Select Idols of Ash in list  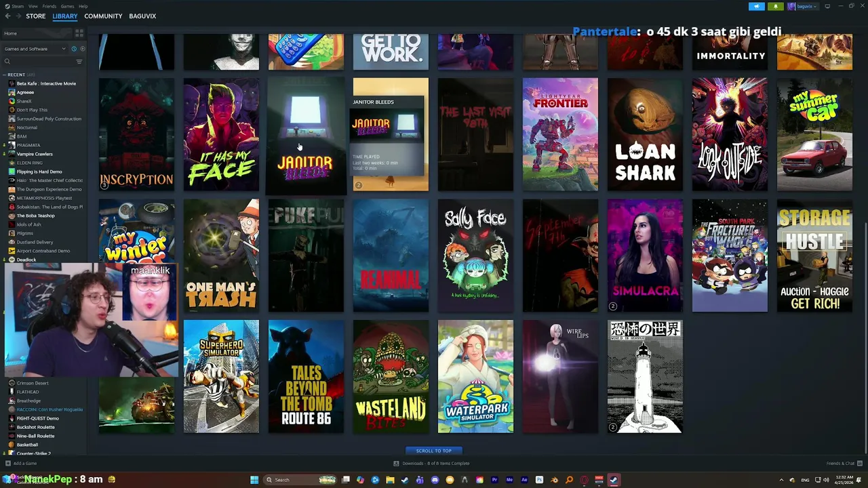tap(28, 224)
